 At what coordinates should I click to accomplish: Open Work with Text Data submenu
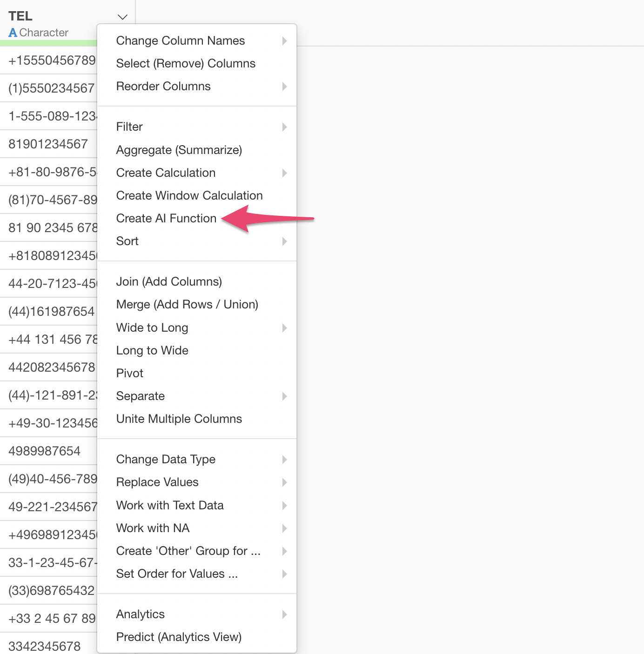click(170, 506)
